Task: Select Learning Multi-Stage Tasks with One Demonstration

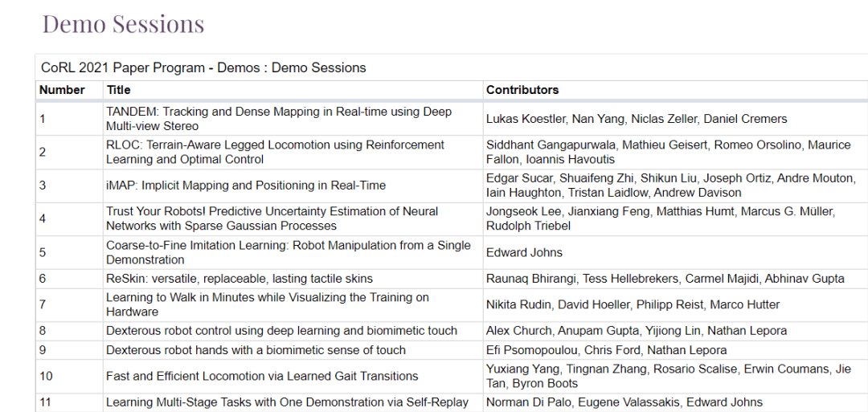Action: click(287, 402)
